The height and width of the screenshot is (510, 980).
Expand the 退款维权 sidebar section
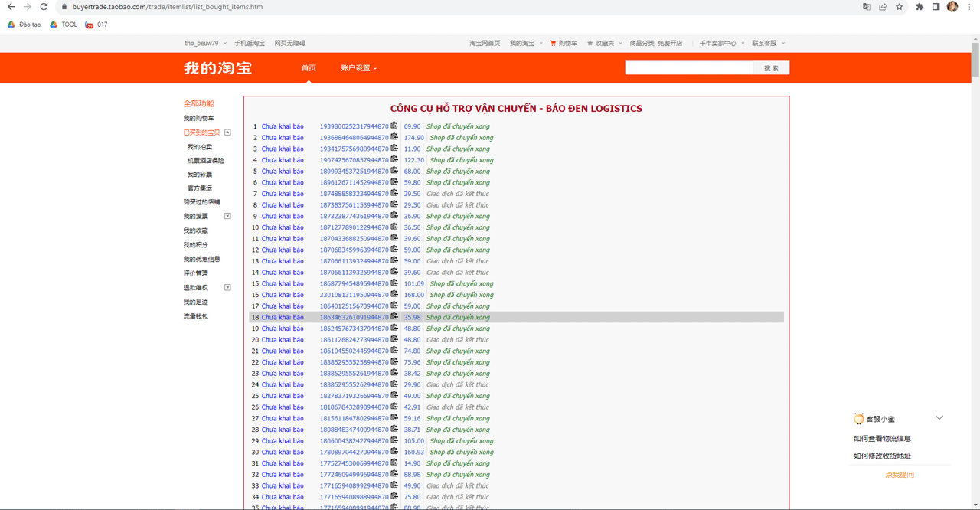227,288
